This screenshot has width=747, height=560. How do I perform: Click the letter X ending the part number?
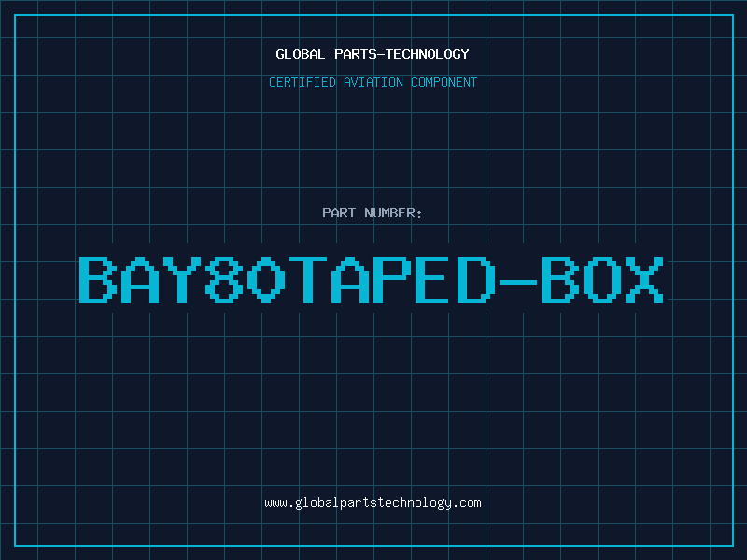[644, 279]
